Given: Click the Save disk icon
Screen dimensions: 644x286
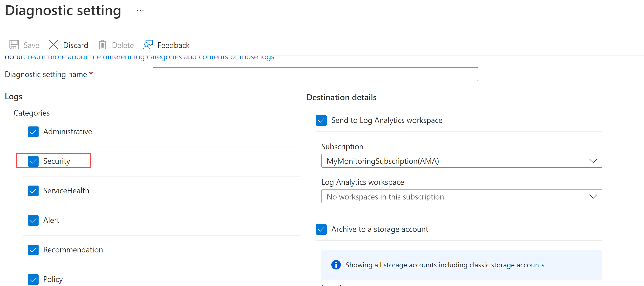Looking at the screenshot, I should pos(14,45).
